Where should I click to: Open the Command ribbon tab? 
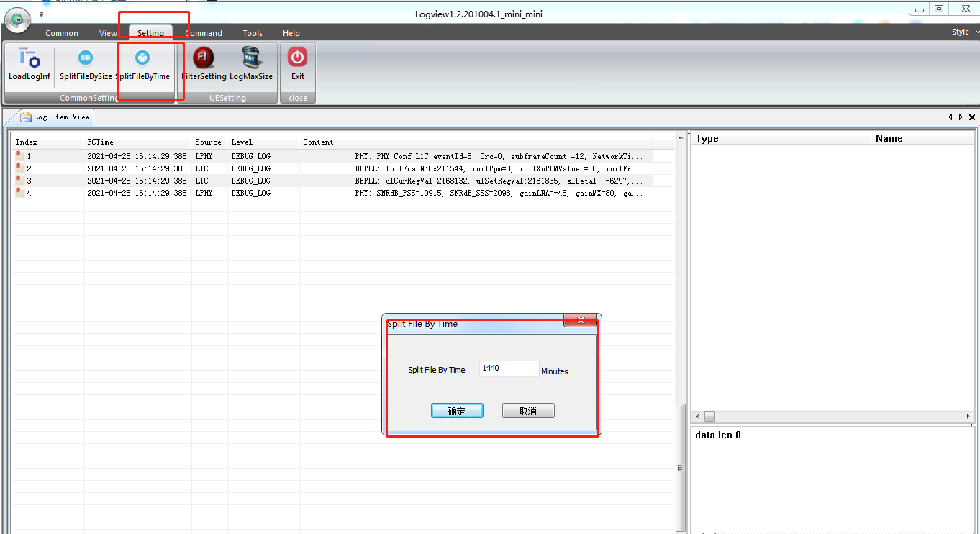[x=204, y=33]
